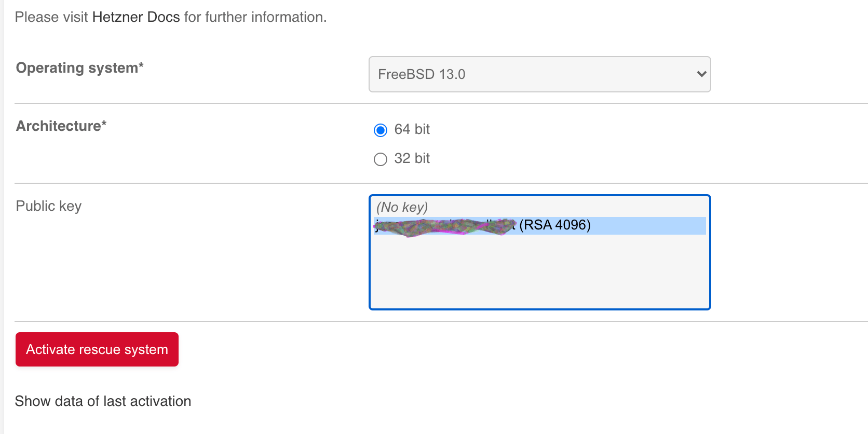Open the Operating system dropdown showing FreeBSD 13.0

click(539, 74)
